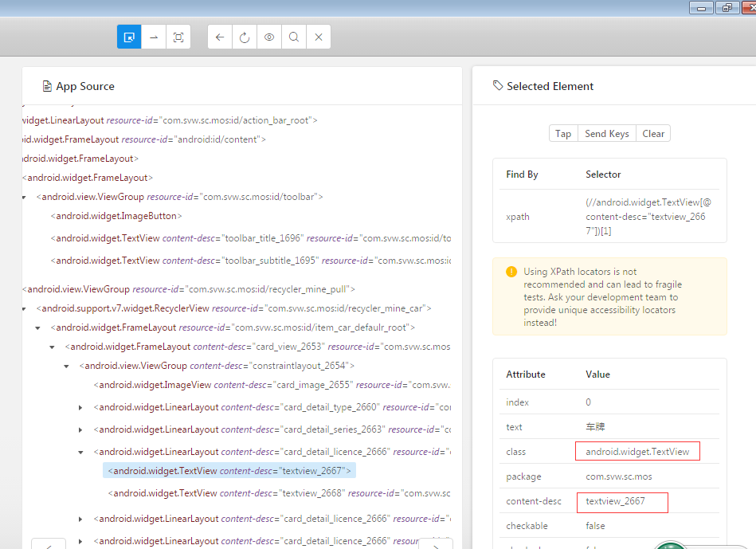Click the Selected Element tag icon

(498, 86)
